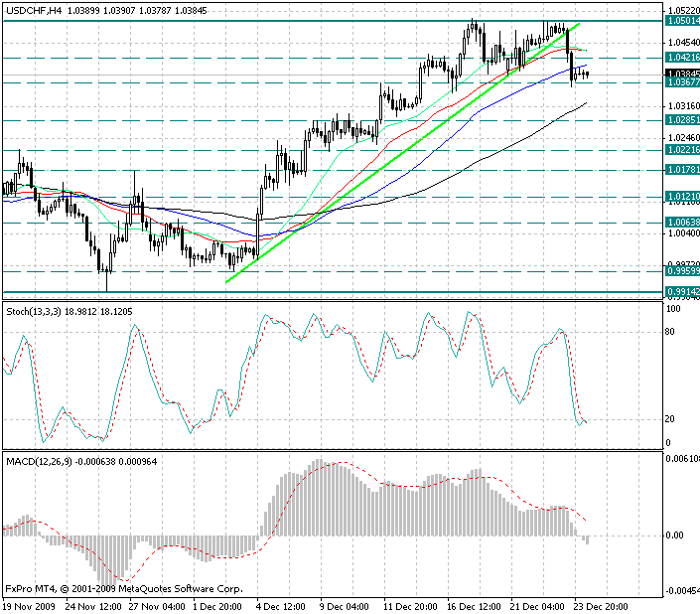Click the current price label 1.03845
Screen dimensions: 700x614
pos(682,73)
